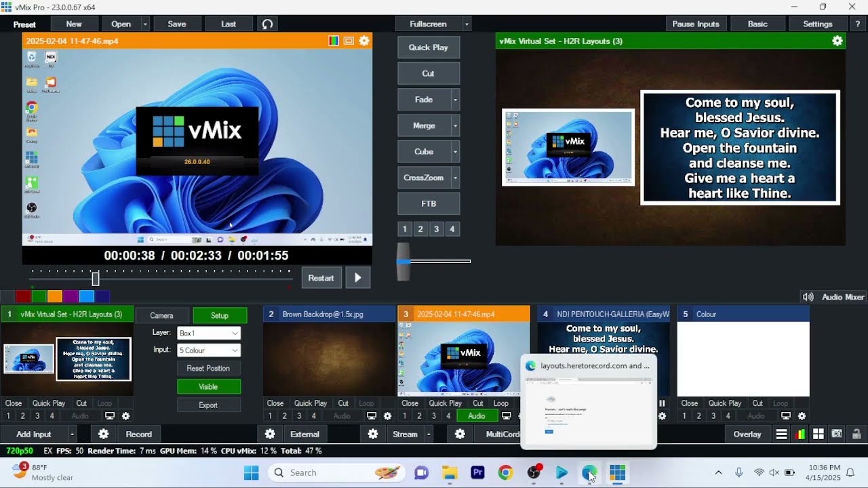The image size is (868, 488).
Task: Click the snapshot camera icon at bottom right
Action: pyautogui.click(x=837, y=434)
